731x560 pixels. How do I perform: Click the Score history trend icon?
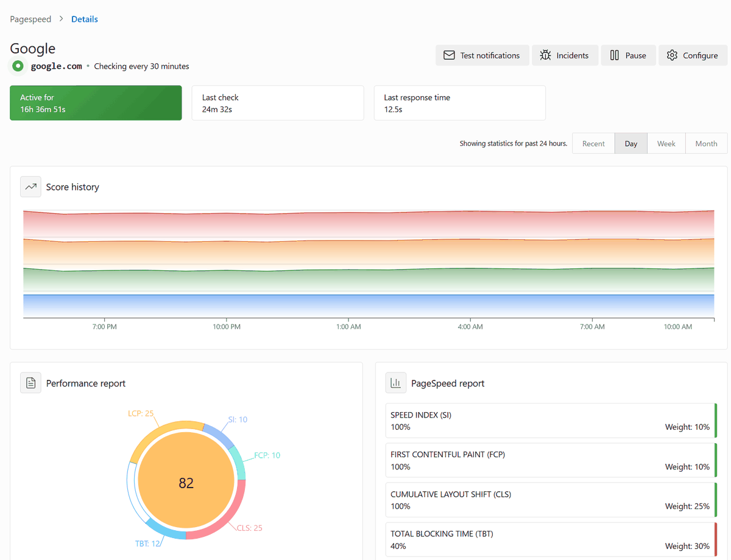[x=30, y=187]
